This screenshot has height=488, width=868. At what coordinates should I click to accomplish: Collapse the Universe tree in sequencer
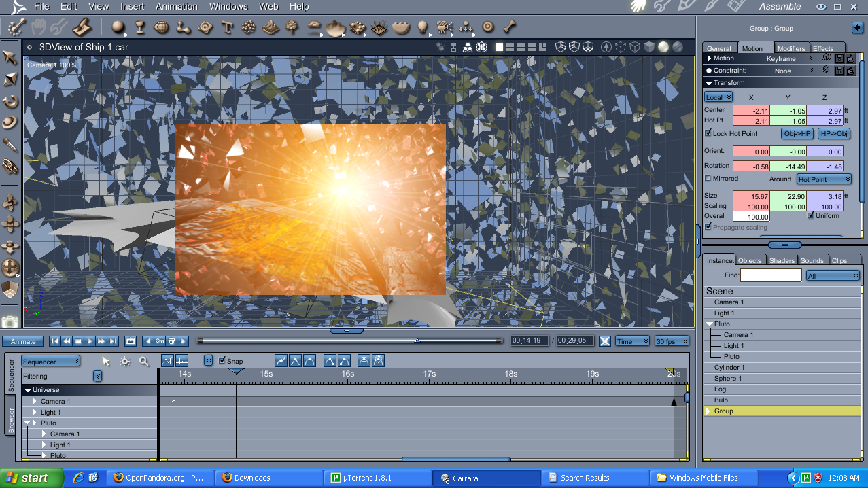click(x=28, y=390)
